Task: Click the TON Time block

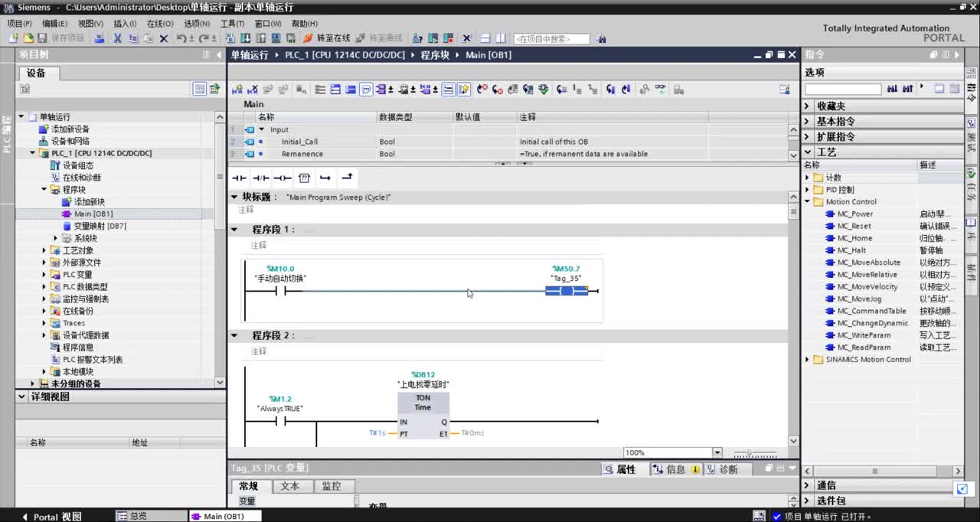Action: click(423, 416)
